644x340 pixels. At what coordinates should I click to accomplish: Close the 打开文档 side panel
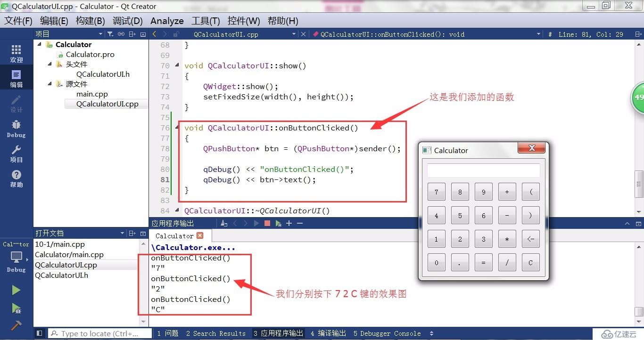point(143,233)
